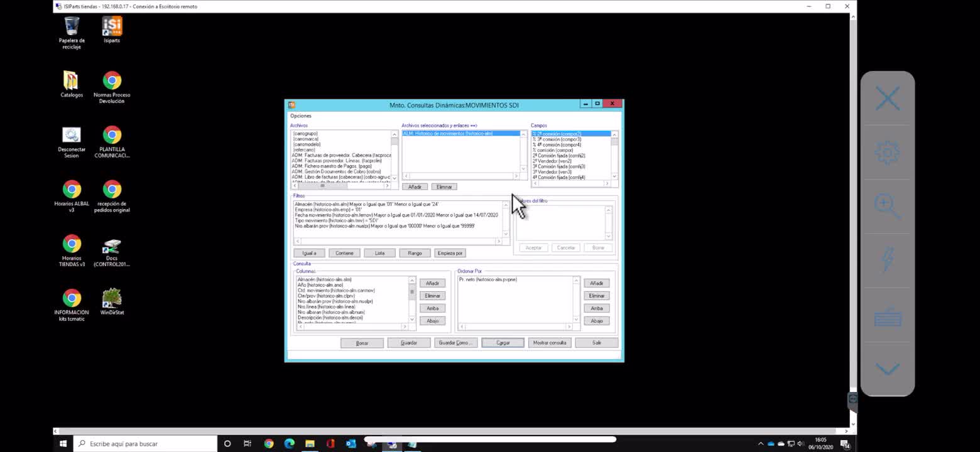Click the Guardar button
The image size is (980, 452).
coord(409,343)
